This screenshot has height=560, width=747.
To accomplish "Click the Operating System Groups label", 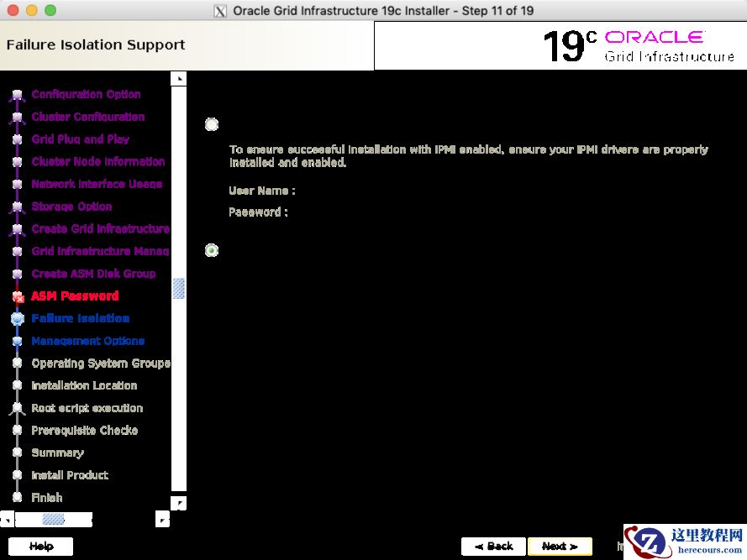I will (x=101, y=363).
